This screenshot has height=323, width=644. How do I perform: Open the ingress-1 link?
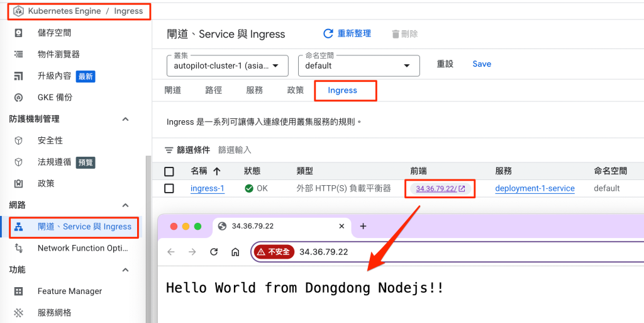tap(207, 188)
